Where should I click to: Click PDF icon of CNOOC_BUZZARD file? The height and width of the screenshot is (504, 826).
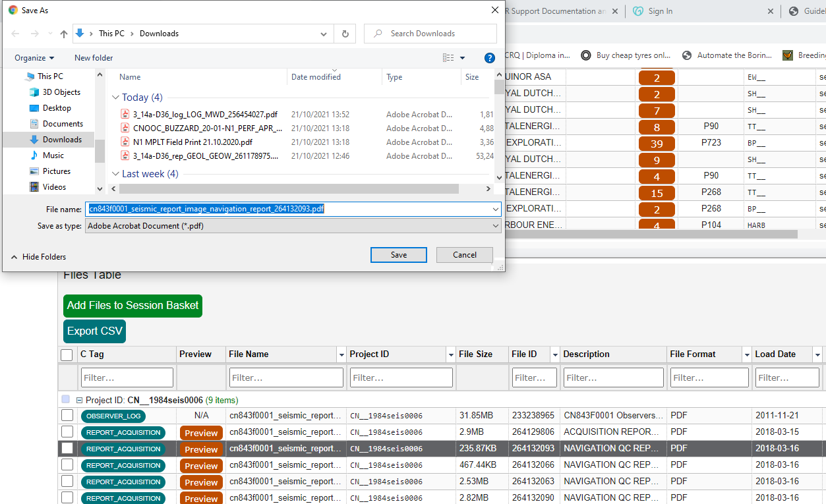[125, 128]
